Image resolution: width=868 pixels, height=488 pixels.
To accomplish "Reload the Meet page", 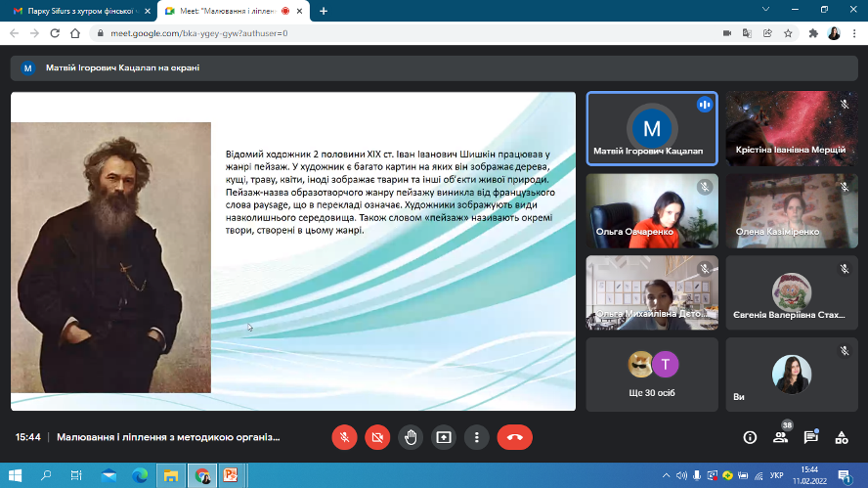I will pyautogui.click(x=55, y=33).
